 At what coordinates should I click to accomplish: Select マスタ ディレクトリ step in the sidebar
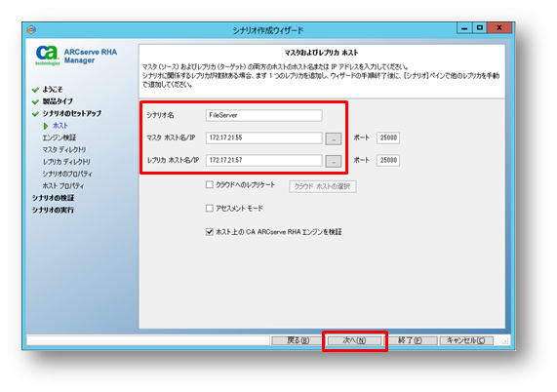pos(64,150)
